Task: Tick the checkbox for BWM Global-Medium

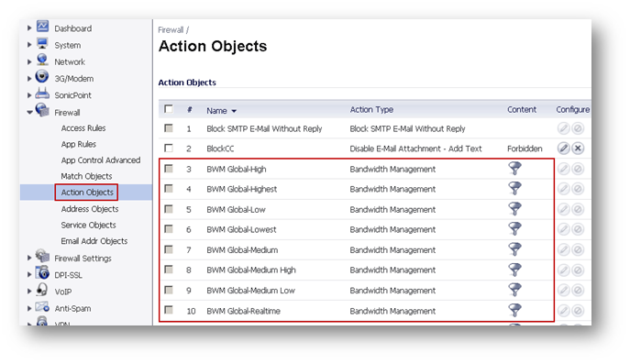Action: click(169, 249)
